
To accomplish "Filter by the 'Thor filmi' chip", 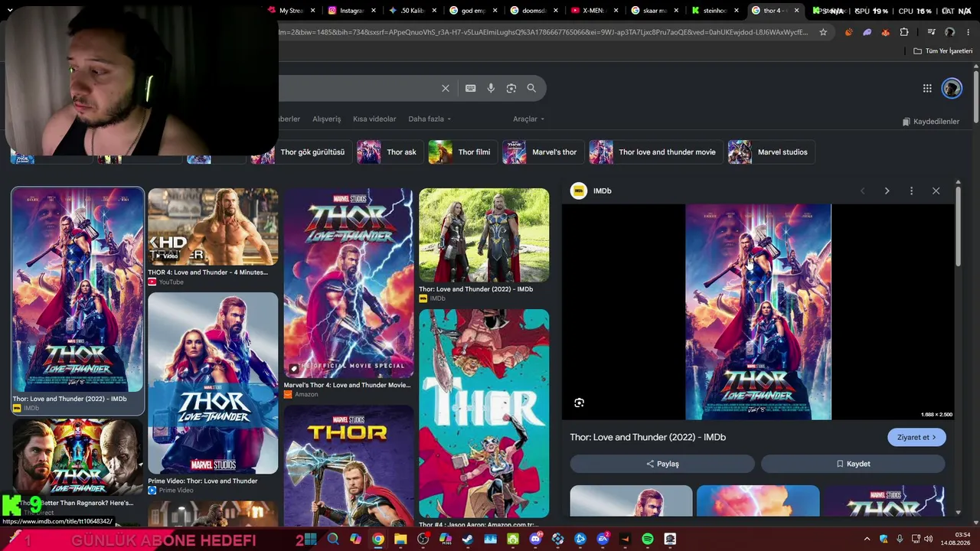I will click(463, 152).
